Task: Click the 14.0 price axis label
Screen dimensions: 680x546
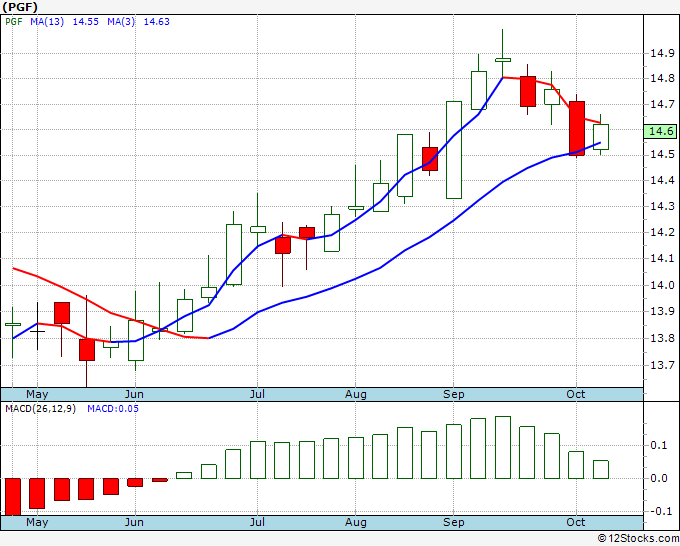Action: [662, 285]
